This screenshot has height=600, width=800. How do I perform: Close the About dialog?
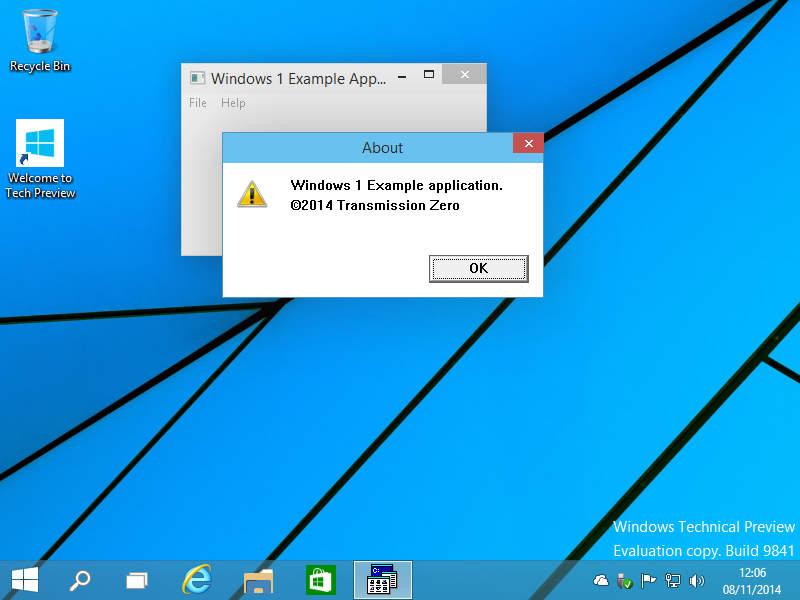(529, 143)
